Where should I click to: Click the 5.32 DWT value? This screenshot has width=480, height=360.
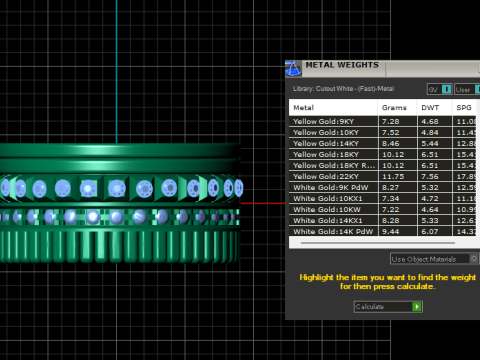(x=430, y=187)
